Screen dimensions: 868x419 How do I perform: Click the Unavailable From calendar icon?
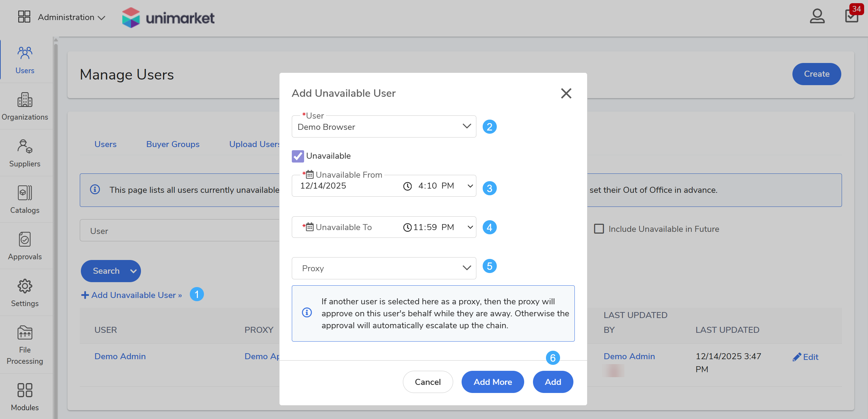[x=309, y=174]
